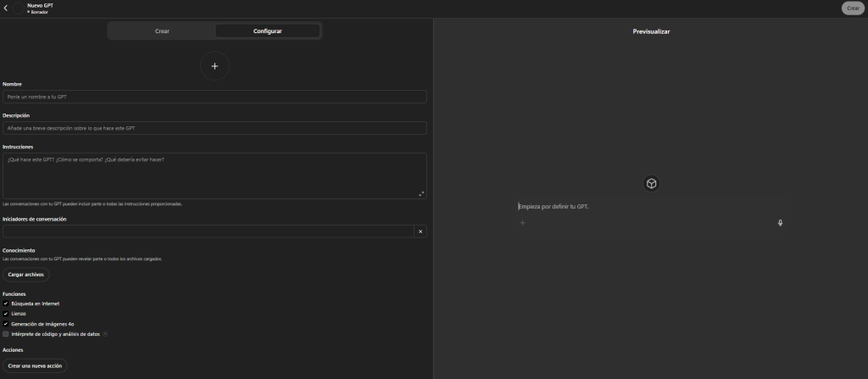The image size is (868, 379).
Task: Switch to the Crear tab
Action: point(162,31)
